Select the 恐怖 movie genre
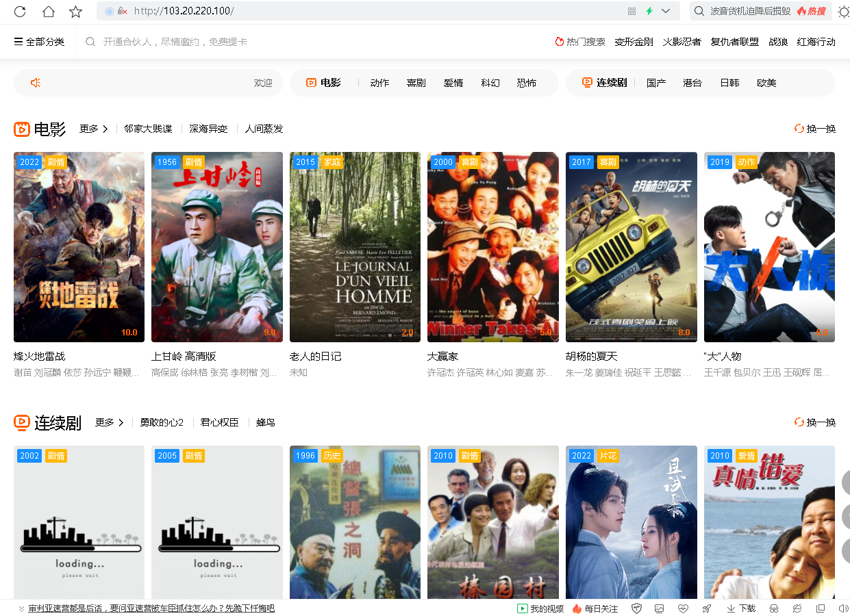The image size is (850, 616). click(527, 83)
